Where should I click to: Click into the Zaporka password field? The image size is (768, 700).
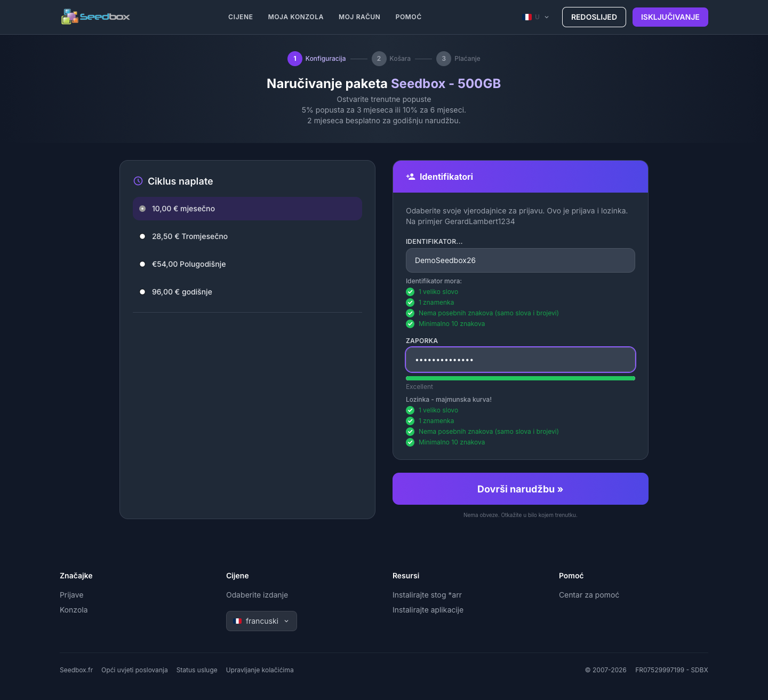(521, 360)
